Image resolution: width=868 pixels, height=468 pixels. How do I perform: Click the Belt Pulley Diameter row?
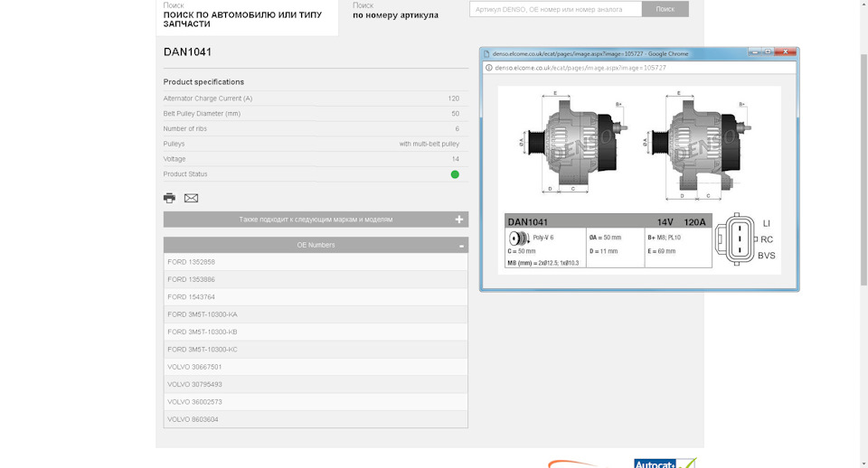click(316, 114)
